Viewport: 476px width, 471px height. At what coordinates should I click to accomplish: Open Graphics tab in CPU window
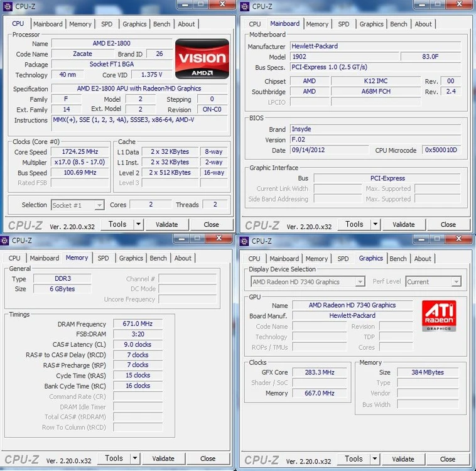[134, 24]
